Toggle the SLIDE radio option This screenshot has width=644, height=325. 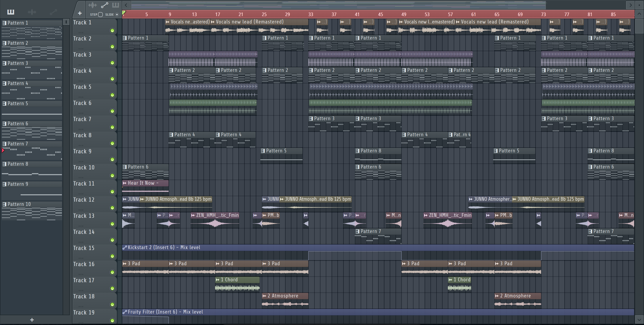point(117,15)
